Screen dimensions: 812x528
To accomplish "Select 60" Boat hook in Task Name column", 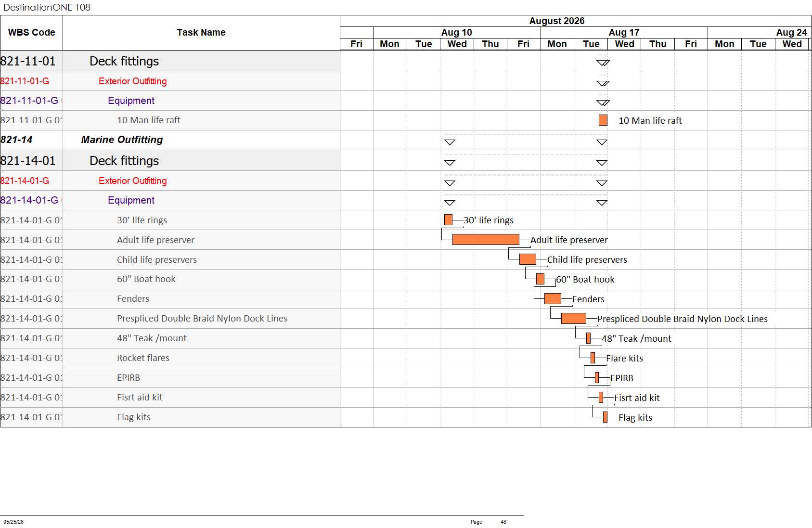I will 146,279.
